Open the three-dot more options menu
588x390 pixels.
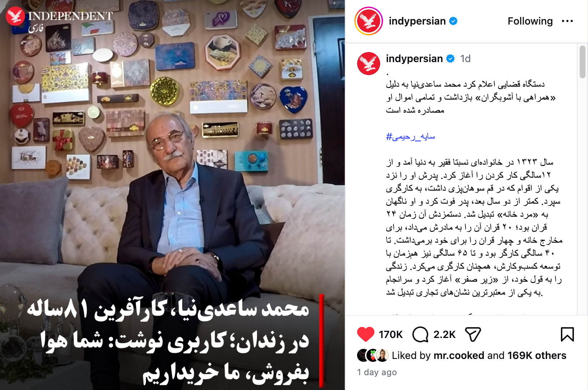coord(567,21)
